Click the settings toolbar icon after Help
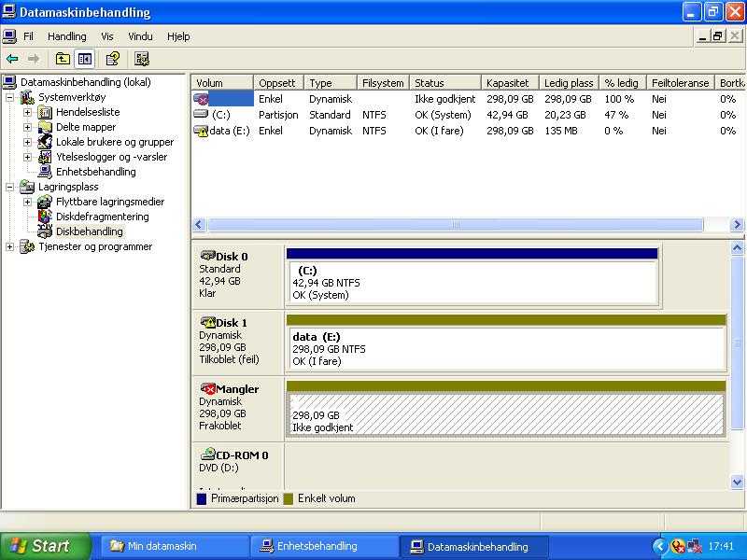The width and height of the screenshot is (747, 560). 142,59
